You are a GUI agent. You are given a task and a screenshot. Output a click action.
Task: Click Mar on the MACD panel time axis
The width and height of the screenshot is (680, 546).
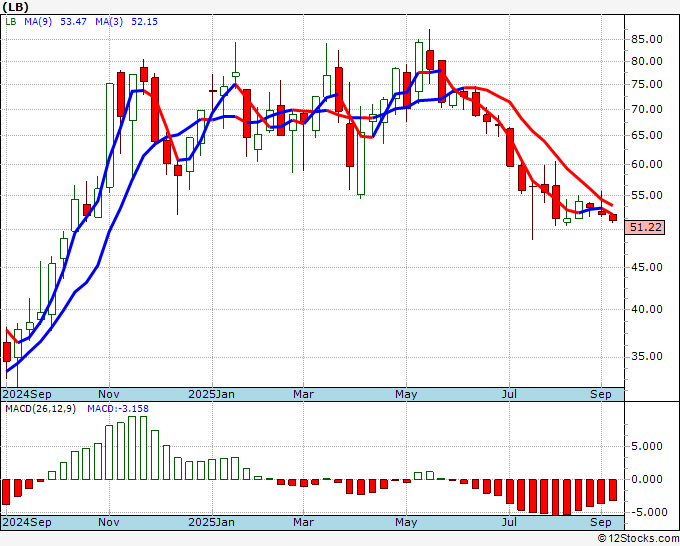[x=303, y=522]
